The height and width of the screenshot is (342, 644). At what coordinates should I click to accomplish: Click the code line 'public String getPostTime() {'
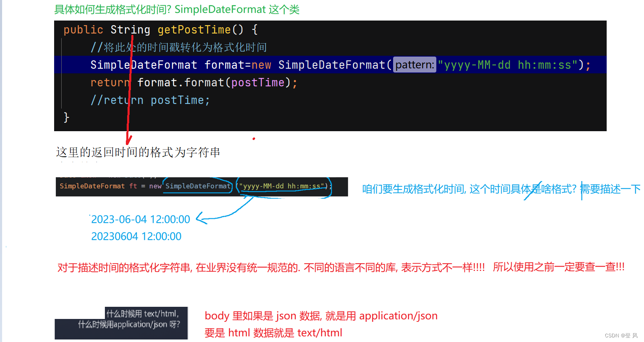click(161, 30)
